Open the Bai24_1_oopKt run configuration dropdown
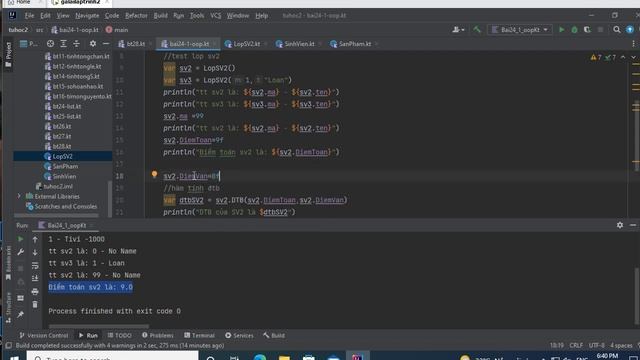 pyautogui.click(x=520, y=30)
